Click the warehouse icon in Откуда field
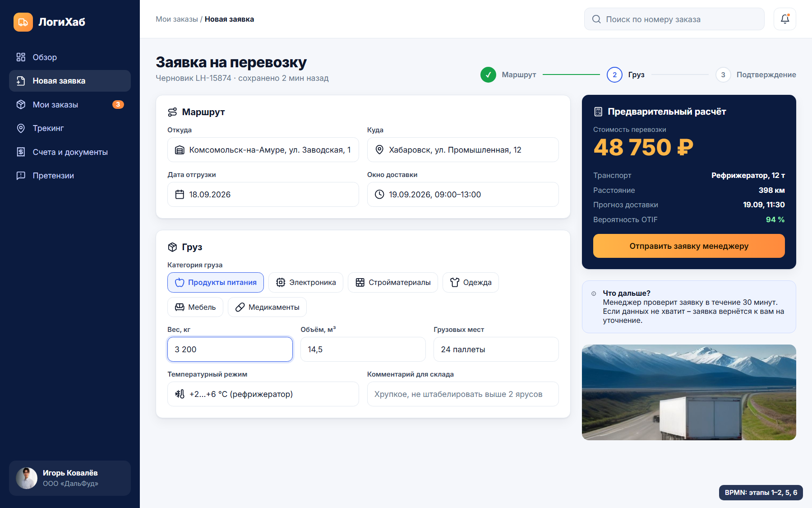The width and height of the screenshot is (812, 508). pyautogui.click(x=180, y=150)
